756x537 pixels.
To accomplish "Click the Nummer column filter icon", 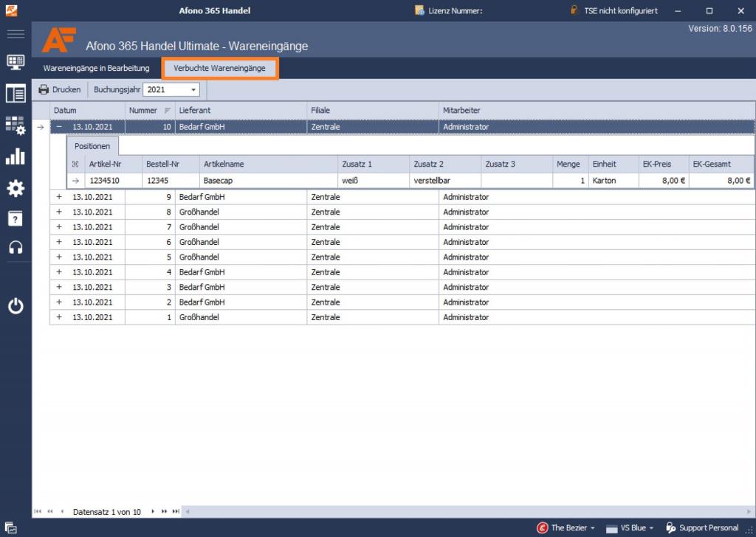I will 168,111.
